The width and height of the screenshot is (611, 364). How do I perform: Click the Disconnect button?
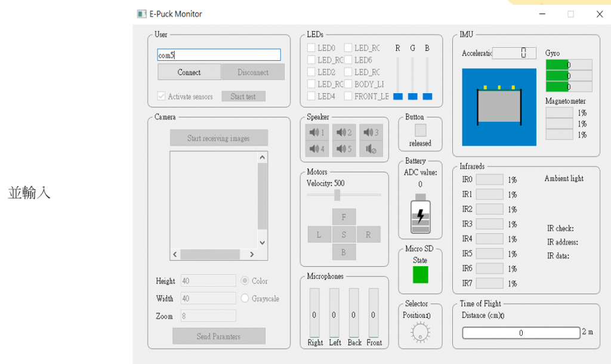click(x=253, y=72)
